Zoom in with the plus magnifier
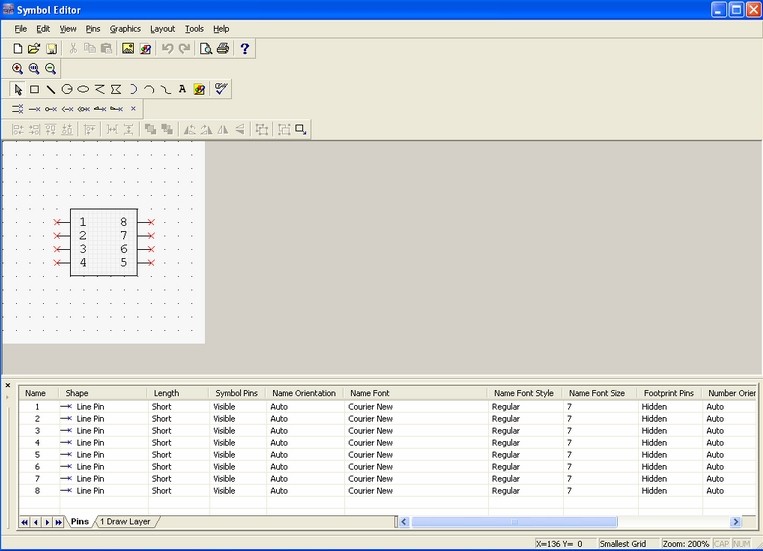The height and width of the screenshot is (551, 763). (18, 69)
